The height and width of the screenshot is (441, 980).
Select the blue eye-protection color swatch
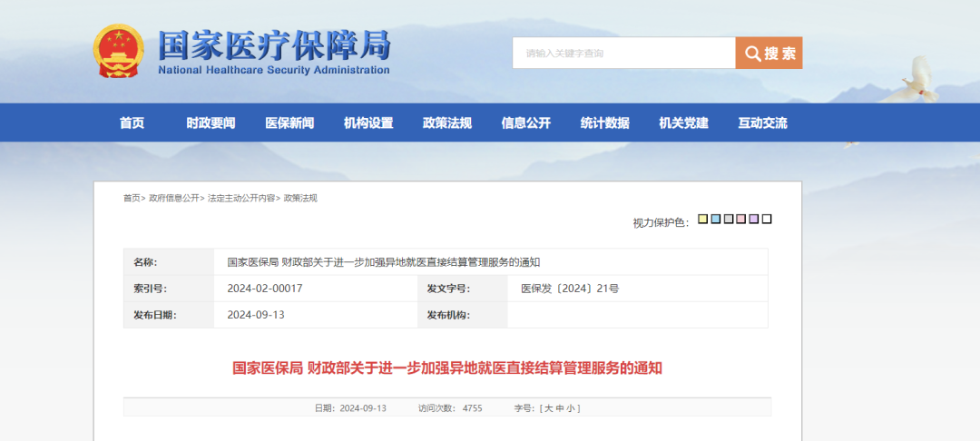coord(716,219)
